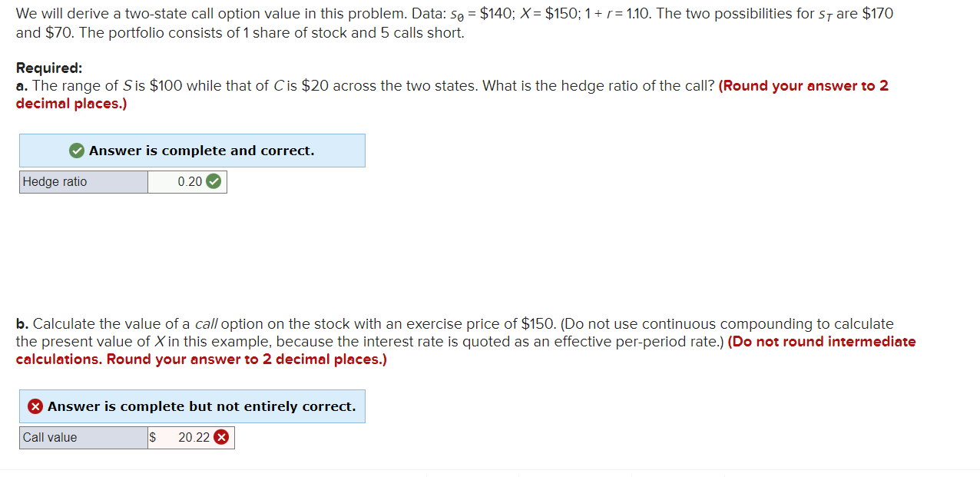
Task: Click the green checkmark in the correct answer banner
Action: 76,150
